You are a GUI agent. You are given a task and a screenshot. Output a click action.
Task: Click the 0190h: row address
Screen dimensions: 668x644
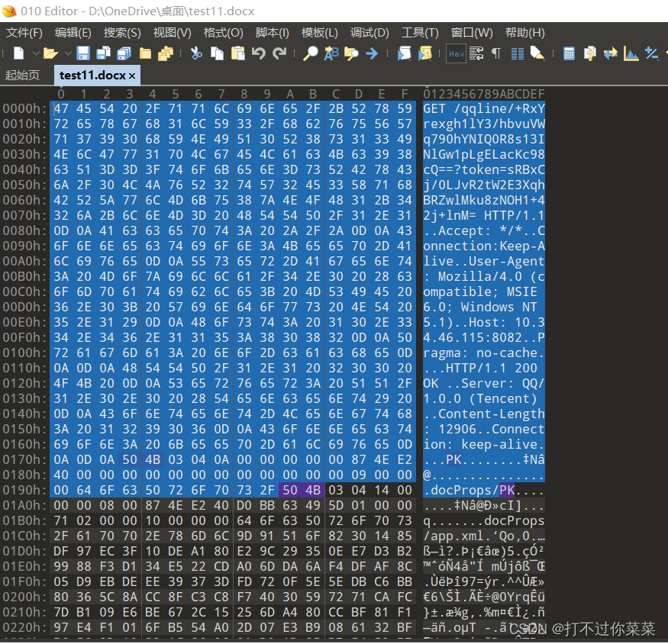[24, 490]
